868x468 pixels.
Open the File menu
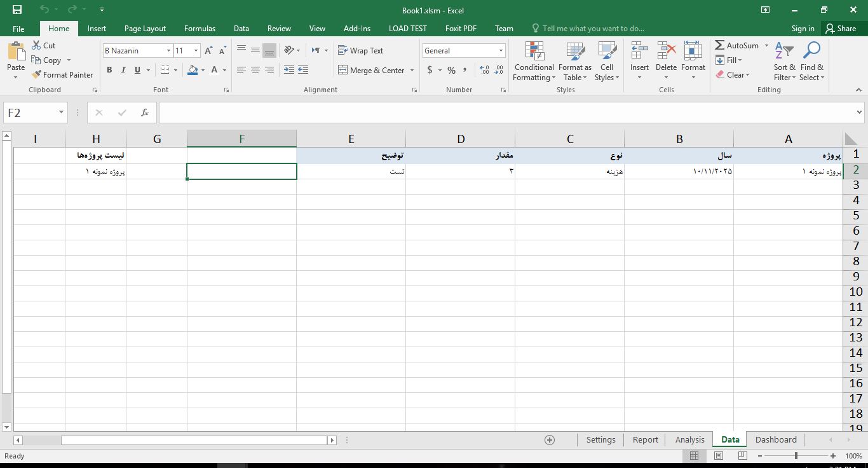coord(18,29)
